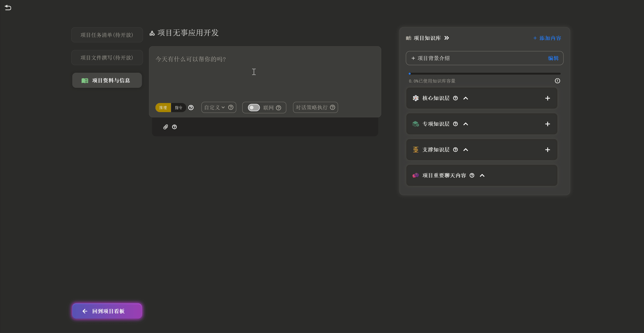Collapse the 项目重要聊天内容 section chevron
The image size is (644, 333).
[482, 175]
